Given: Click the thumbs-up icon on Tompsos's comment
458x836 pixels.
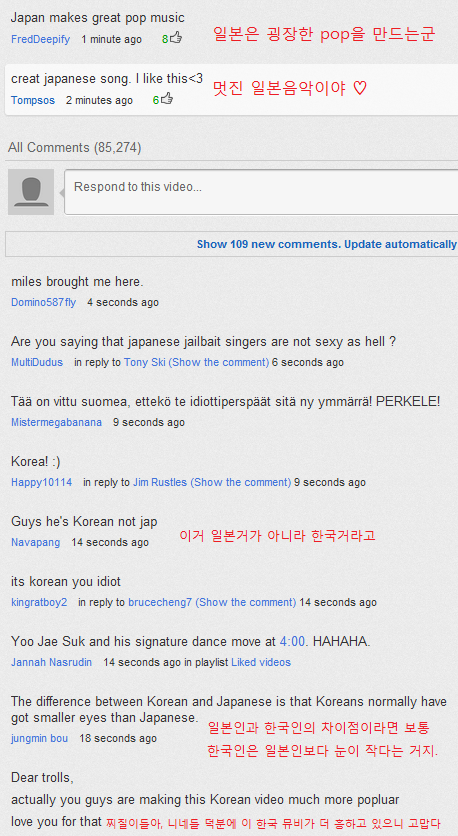Looking at the screenshot, I should (167, 99).
